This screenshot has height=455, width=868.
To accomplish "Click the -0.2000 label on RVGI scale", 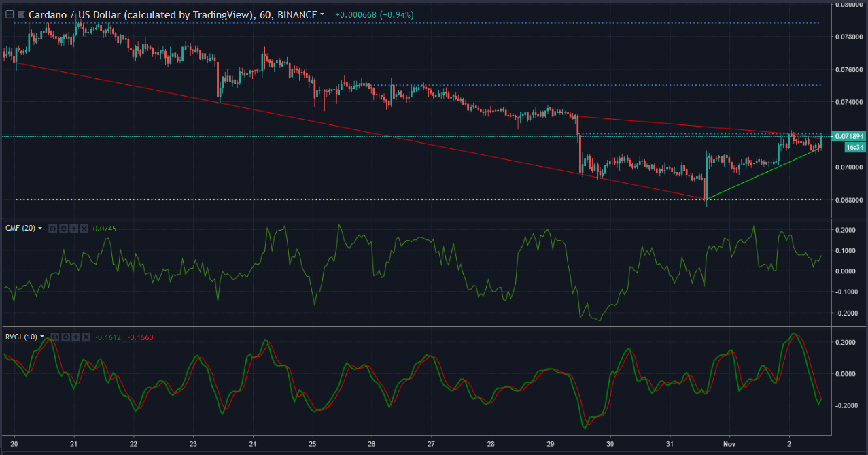I will (846, 406).
